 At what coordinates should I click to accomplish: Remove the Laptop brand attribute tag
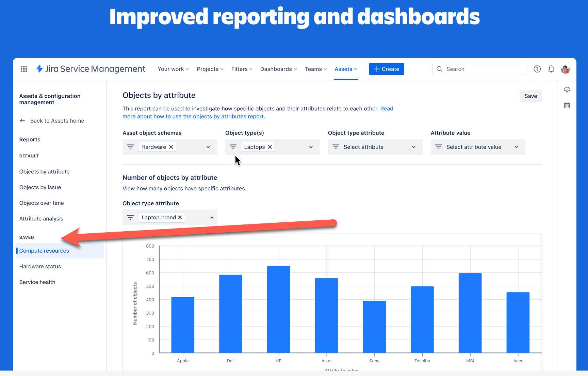pyautogui.click(x=180, y=217)
